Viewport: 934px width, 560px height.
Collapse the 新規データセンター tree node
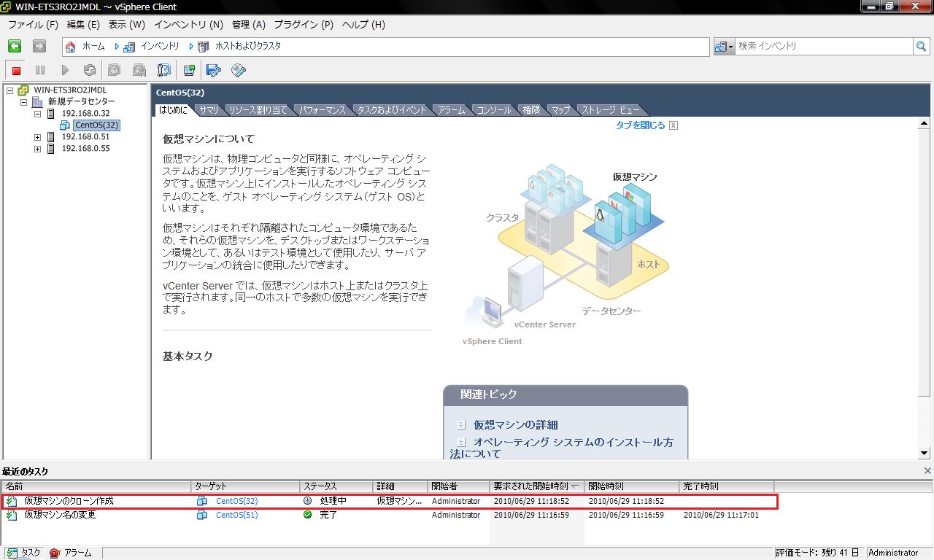coord(24,102)
